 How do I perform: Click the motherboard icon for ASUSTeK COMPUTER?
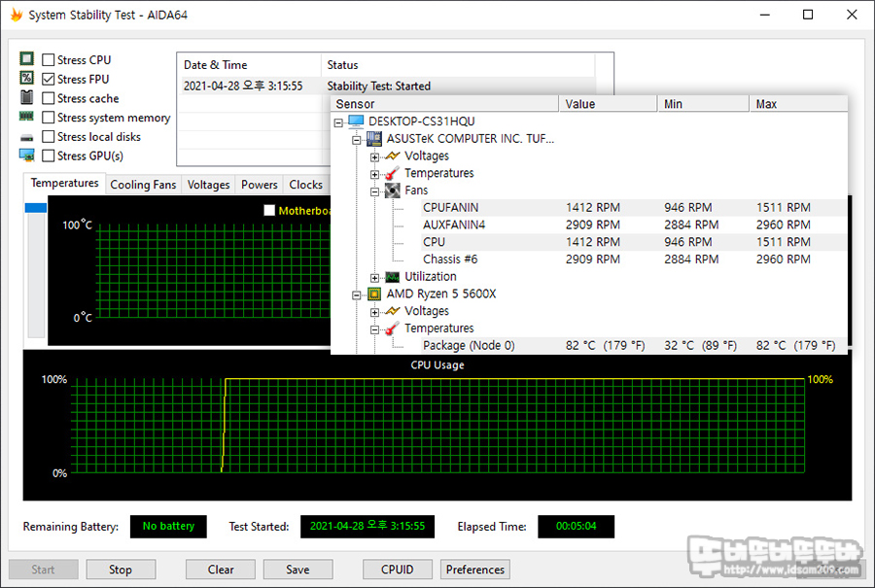click(374, 139)
